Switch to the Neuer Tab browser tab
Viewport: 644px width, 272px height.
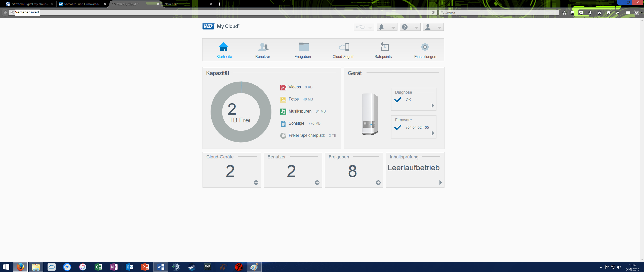coord(186,4)
